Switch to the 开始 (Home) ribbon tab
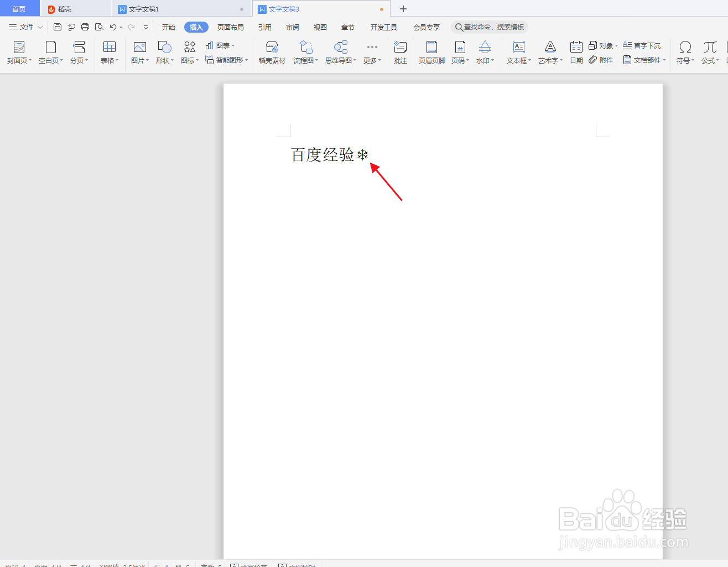This screenshot has height=567, width=728. pyautogui.click(x=169, y=27)
